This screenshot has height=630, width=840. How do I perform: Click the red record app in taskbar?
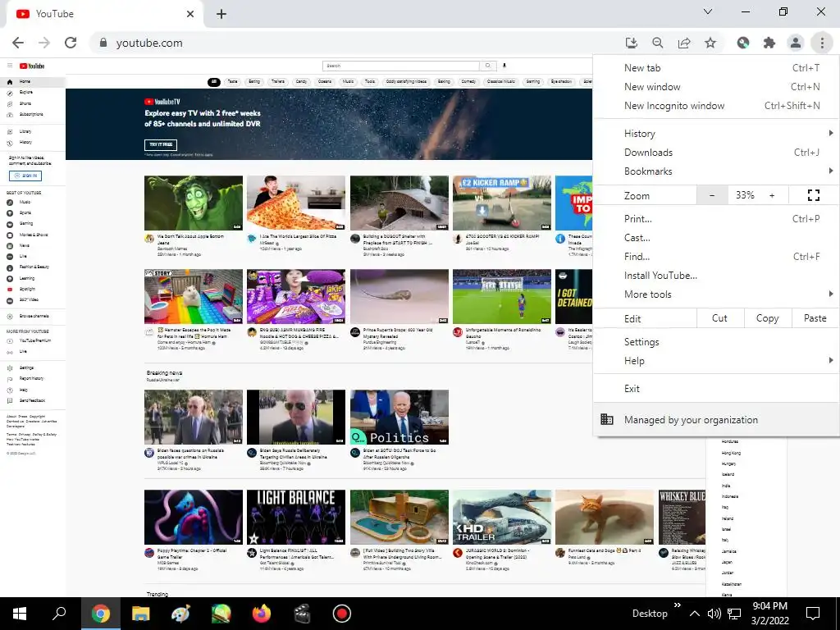coord(342,614)
